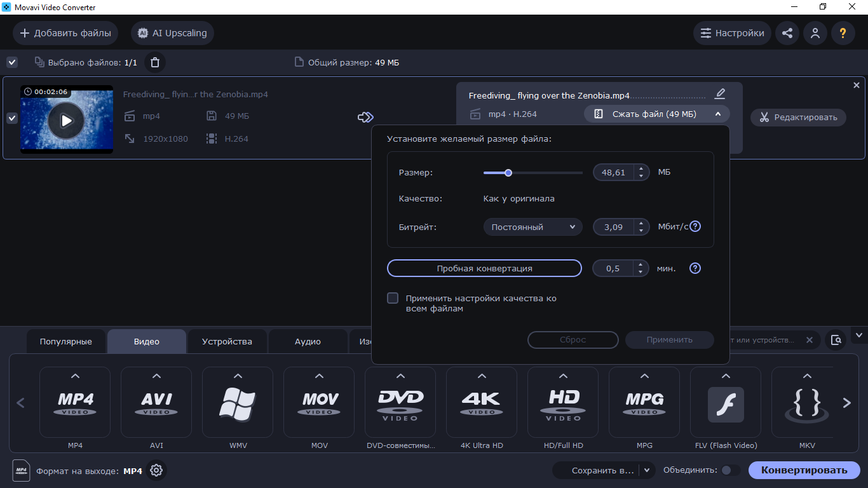Select the MPG video format icon

point(644,402)
